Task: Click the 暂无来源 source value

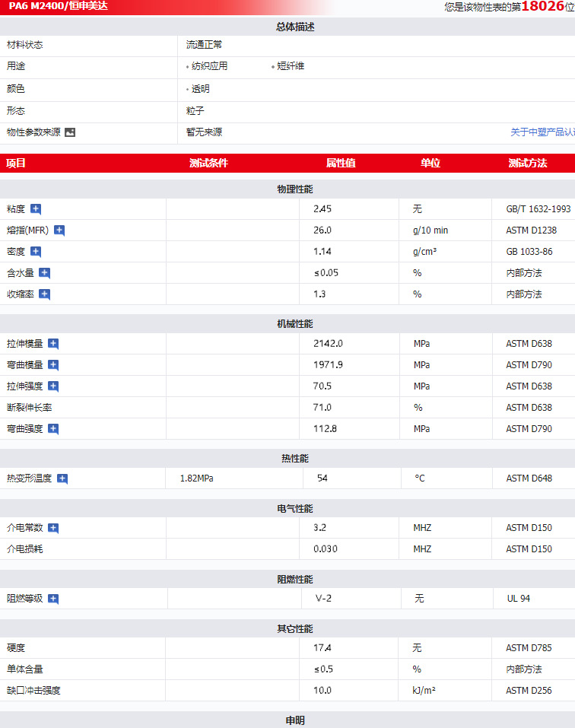Action: (x=204, y=132)
